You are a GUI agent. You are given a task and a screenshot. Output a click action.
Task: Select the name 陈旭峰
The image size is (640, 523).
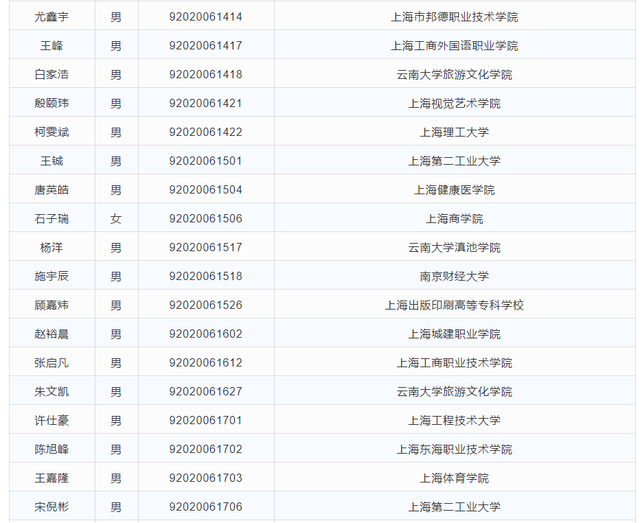tap(51, 449)
